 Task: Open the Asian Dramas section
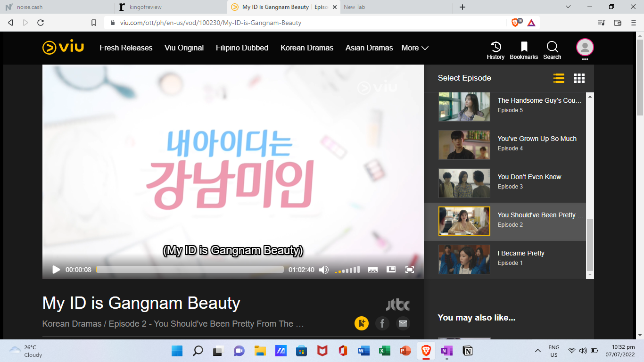pos(369,48)
